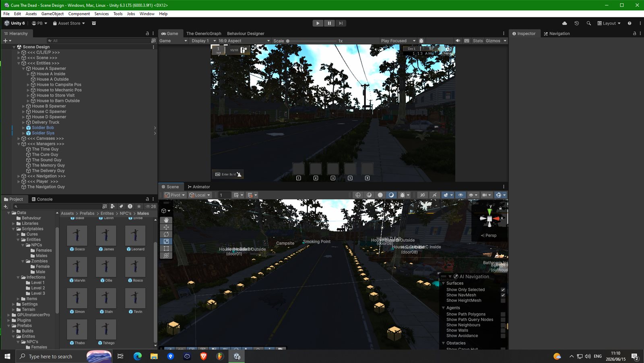Open the GameObject menu
Viewport: 644px width, 363px height.
(52, 14)
